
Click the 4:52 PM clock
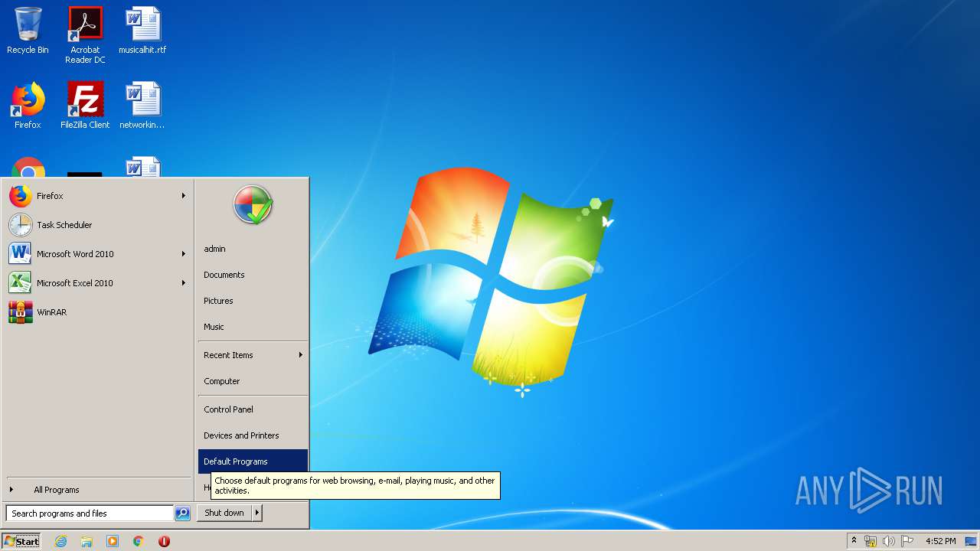coord(940,541)
